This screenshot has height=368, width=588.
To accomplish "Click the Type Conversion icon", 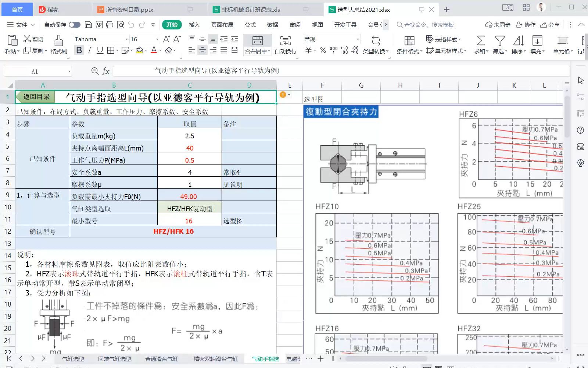I will (376, 40).
